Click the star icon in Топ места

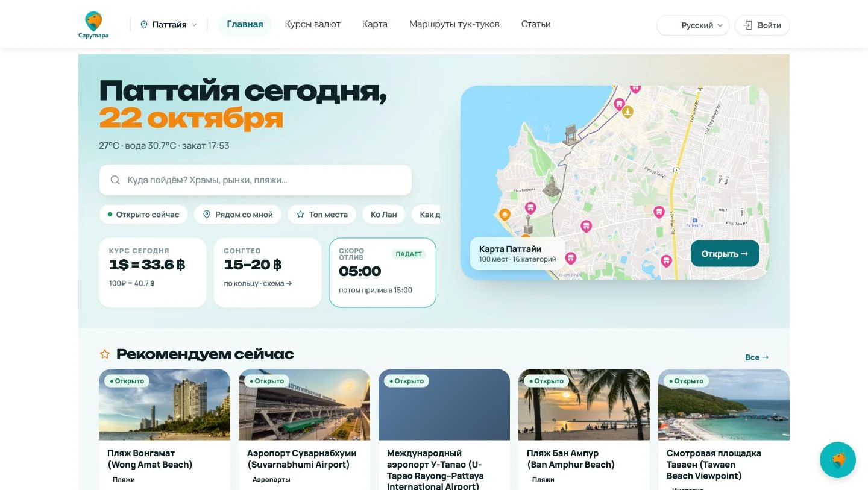pyautogui.click(x=300, y=215)
